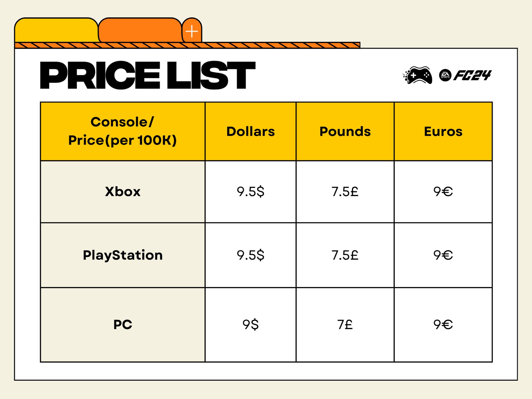Select the Xbox row label
Screen dimensions: 532x399
(123, 192)
